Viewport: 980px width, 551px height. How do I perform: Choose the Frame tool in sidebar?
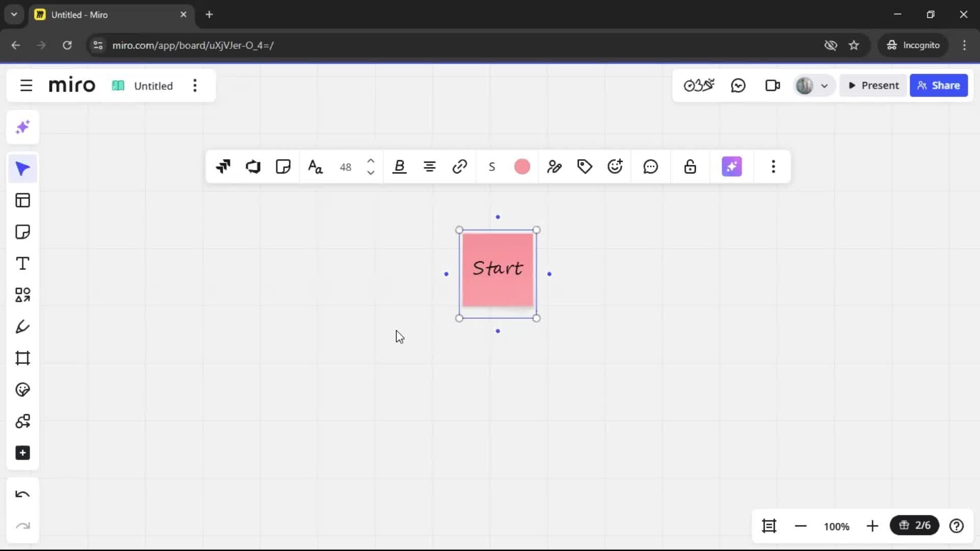point(22,358)
